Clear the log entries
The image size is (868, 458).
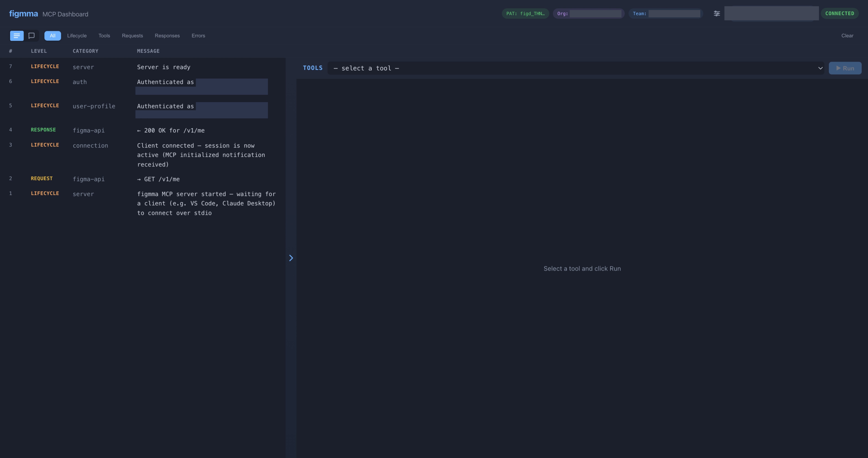click(847, 36)
